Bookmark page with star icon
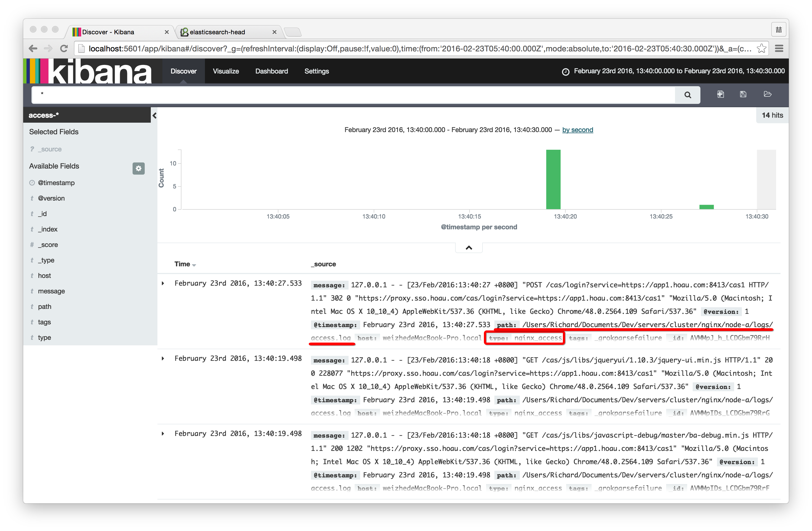The height and width of the screenshot is (531, 812). (761, 48)
